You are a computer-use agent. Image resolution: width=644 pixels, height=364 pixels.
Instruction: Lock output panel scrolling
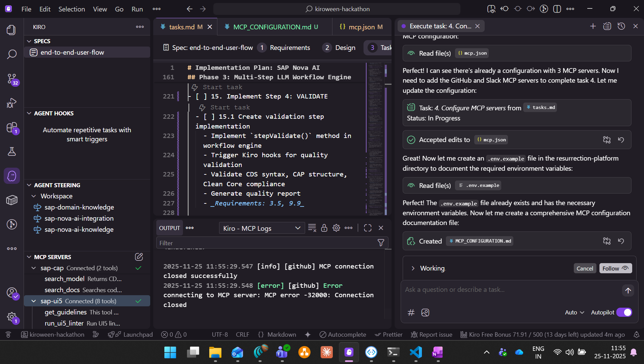pos(324,228)
